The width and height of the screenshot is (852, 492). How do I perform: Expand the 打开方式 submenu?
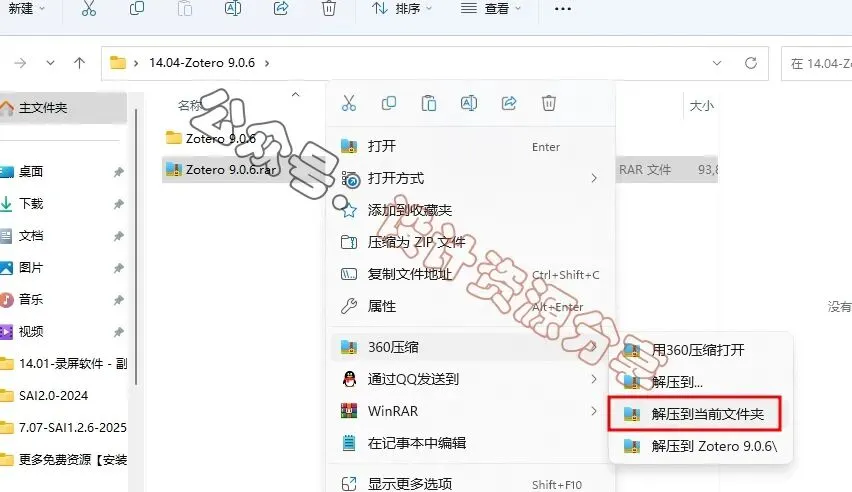click(471, 178)
